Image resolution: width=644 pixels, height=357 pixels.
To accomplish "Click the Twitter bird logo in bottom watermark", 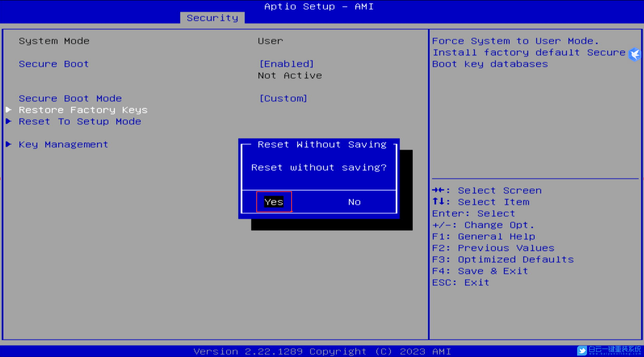I will 582,350.
